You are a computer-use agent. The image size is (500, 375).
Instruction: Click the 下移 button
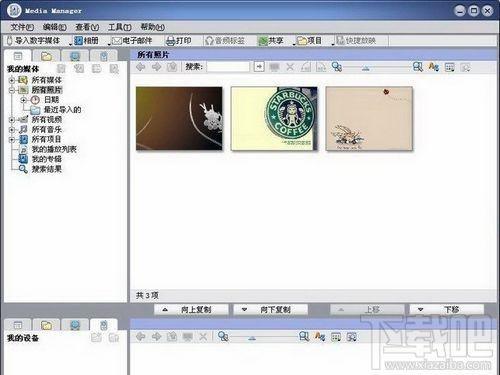click(x=447, y=310)
